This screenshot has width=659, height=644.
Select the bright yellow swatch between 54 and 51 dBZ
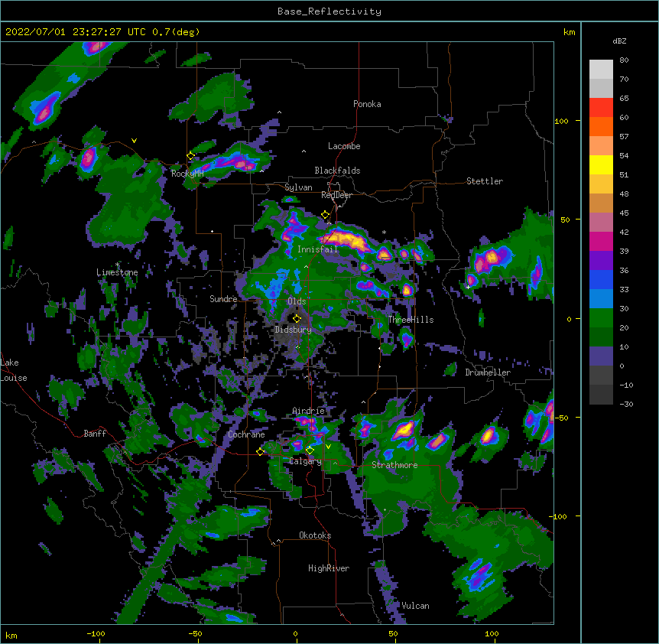click(x=601, y=164)
